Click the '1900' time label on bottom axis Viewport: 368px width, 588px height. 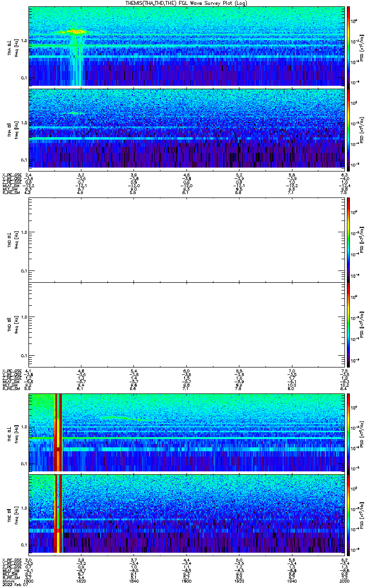point(186,581)
